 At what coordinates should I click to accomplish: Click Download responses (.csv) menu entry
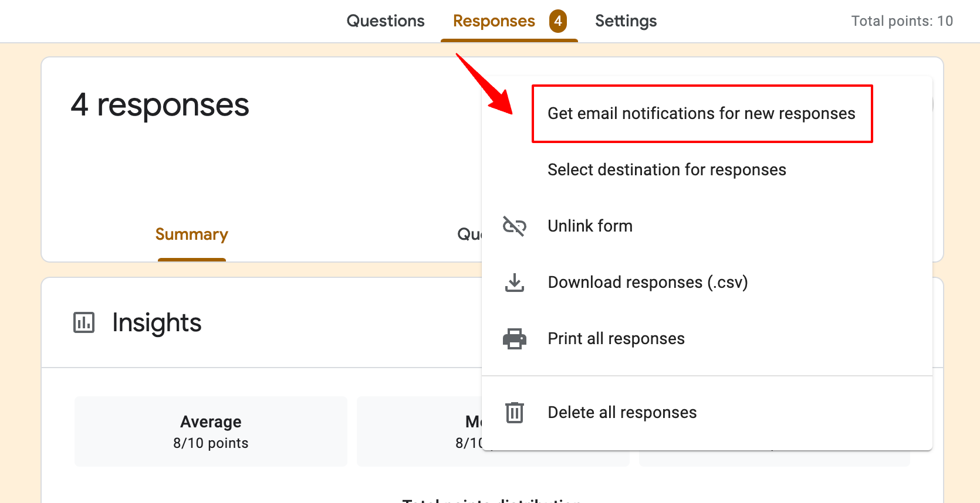[x=648, y=283]
